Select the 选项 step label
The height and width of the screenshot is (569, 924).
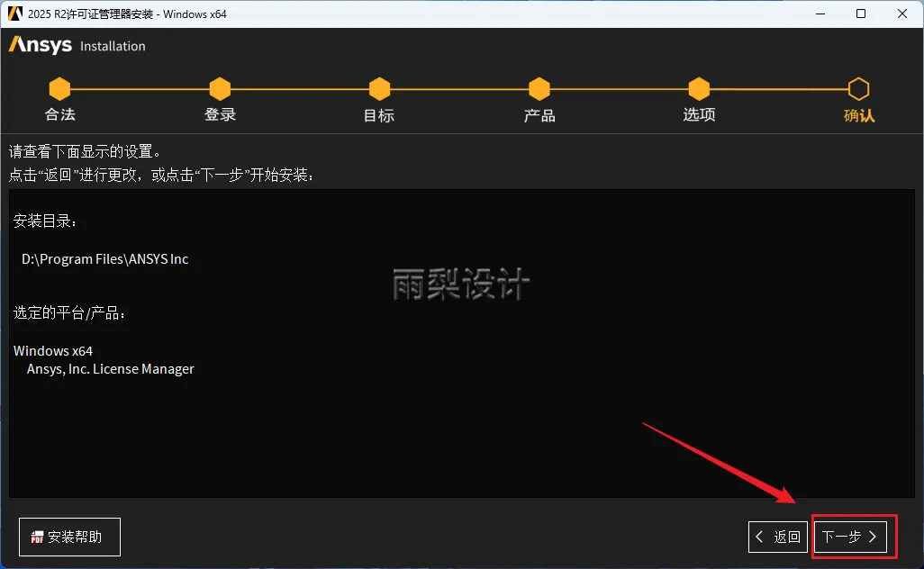(x=700, y=115)
